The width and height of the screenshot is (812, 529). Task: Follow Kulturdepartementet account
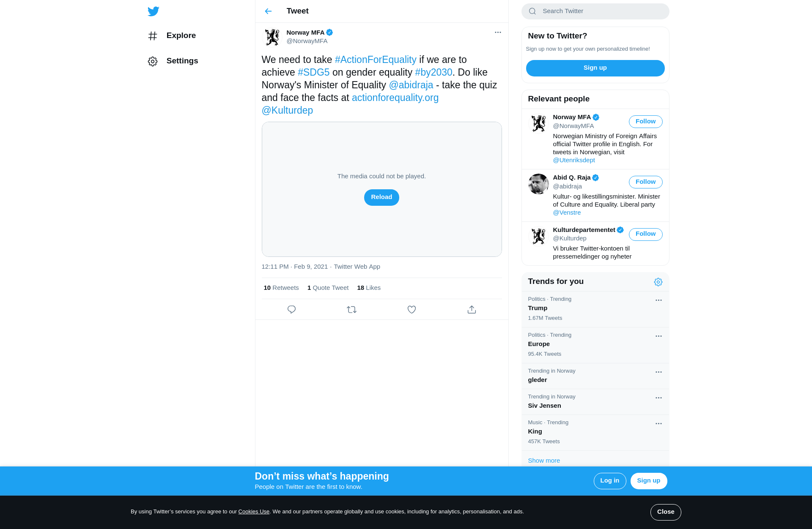pos(645,234)
